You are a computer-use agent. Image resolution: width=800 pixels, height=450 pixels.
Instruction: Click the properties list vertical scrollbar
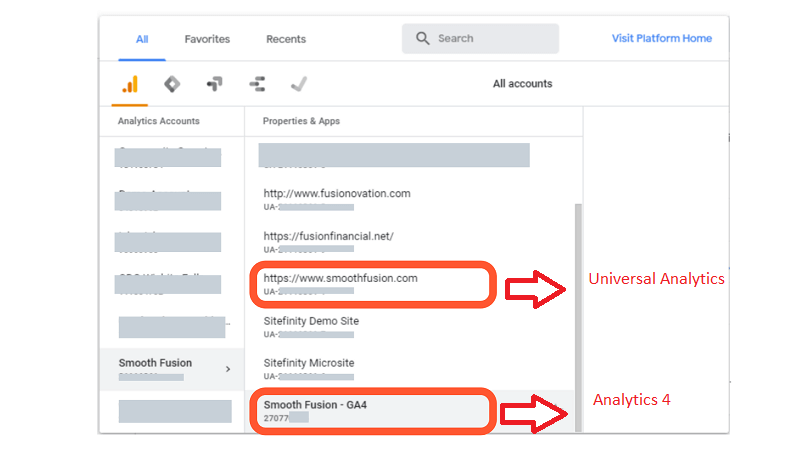[578, 317]
